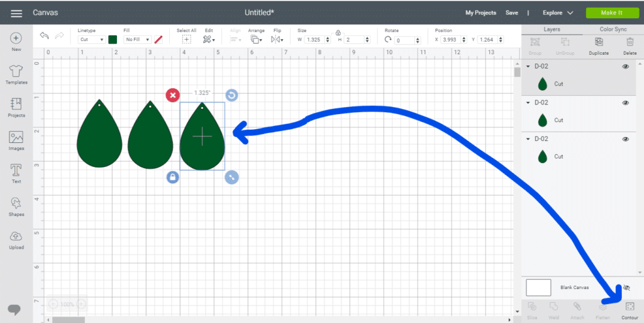Open the Align dropdown
Image resolution: width=644 pixels, height=323 pixels.
235,40
